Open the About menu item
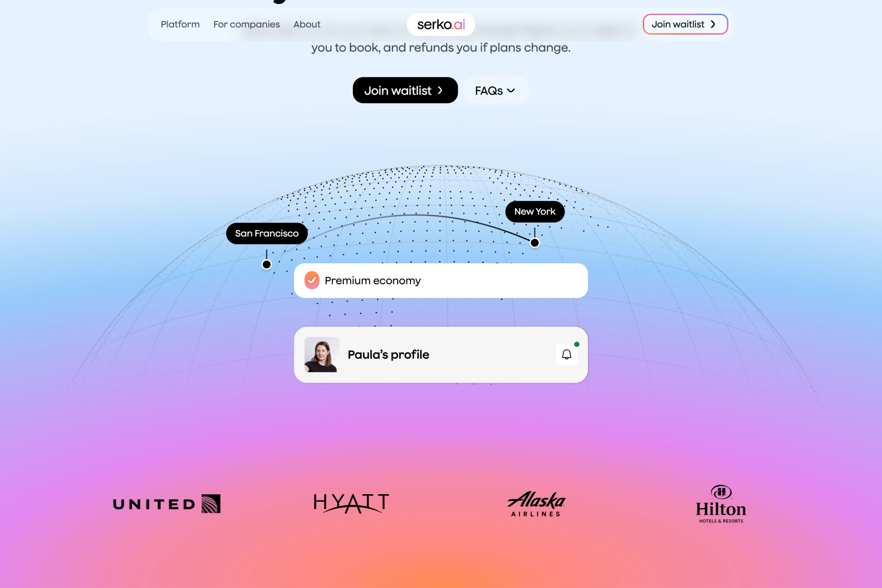Image resolution: width=882 pixels, height=588 pixels. [x=307, y=24]
